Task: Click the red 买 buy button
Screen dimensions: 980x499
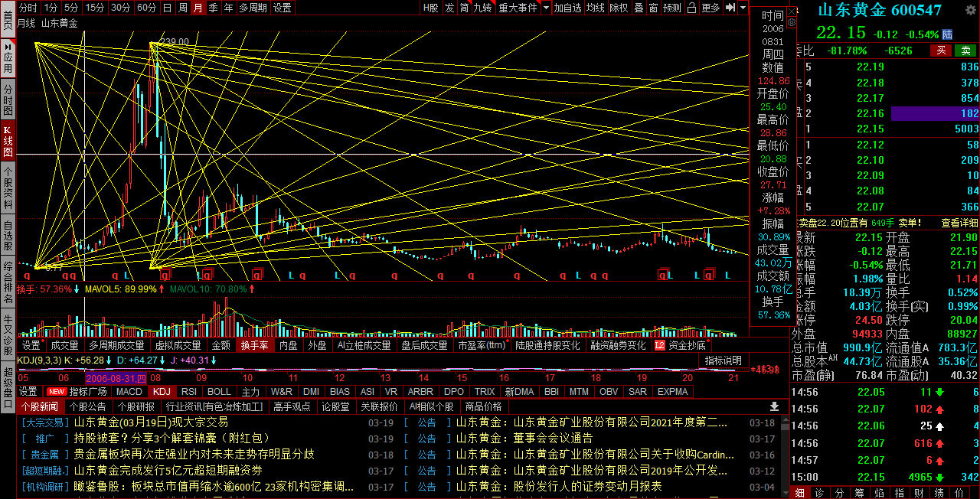Action: [x=941, y=51]
